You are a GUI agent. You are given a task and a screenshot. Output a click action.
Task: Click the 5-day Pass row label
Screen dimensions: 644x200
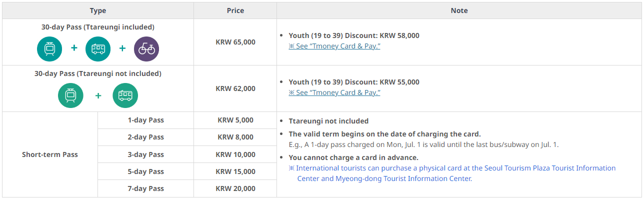146,171
